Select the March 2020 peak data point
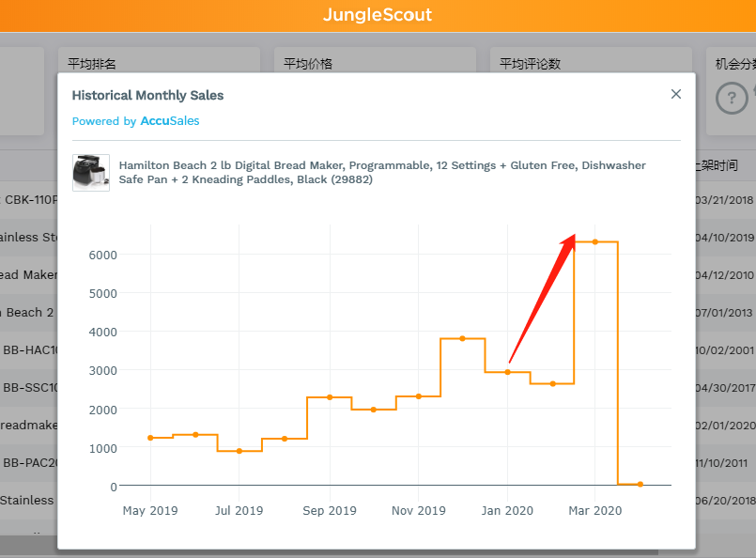Image resolution: width=756 pixels, height=558 pixels. point(594,242)
